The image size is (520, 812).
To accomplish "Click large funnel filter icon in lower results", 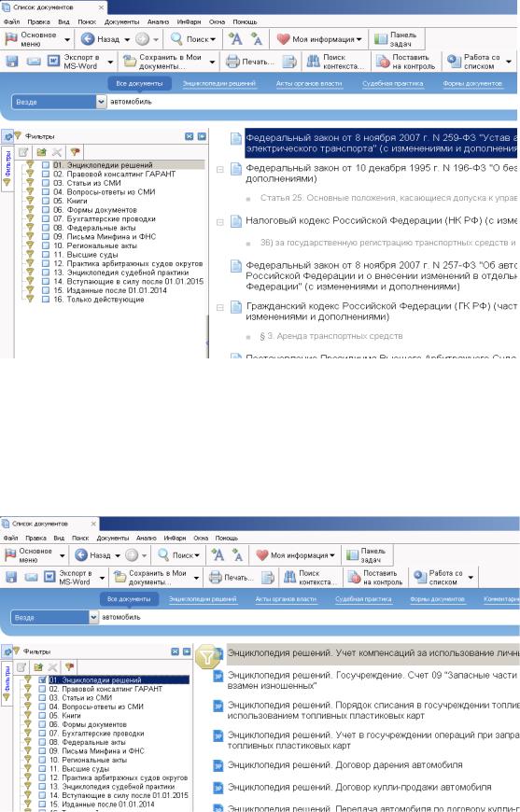I will tap(207, 657).
